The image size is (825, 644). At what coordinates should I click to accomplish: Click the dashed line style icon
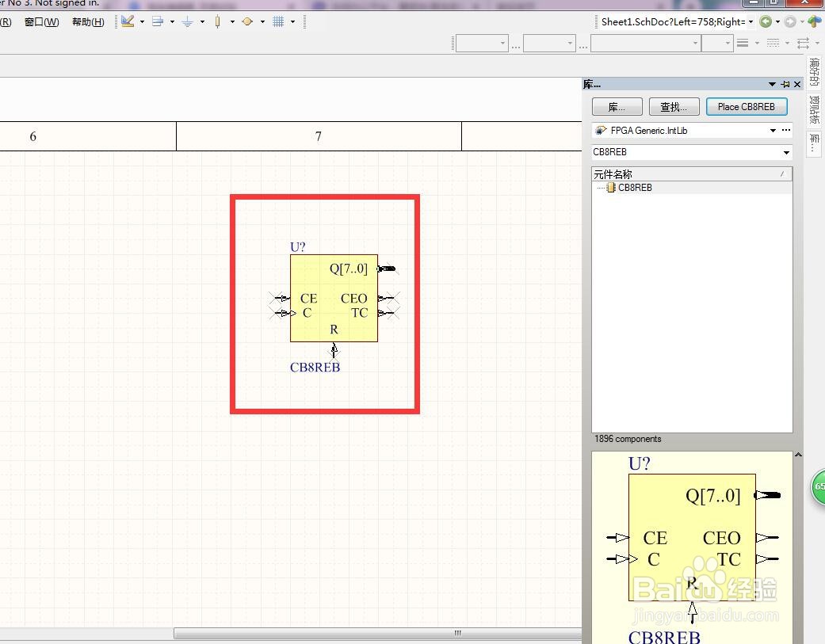(x=773, y=43)
